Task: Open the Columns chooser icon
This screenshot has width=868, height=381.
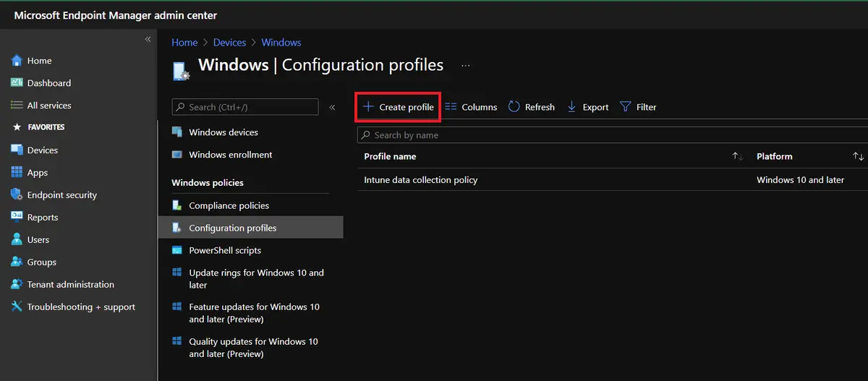Action: coord(451,107)
